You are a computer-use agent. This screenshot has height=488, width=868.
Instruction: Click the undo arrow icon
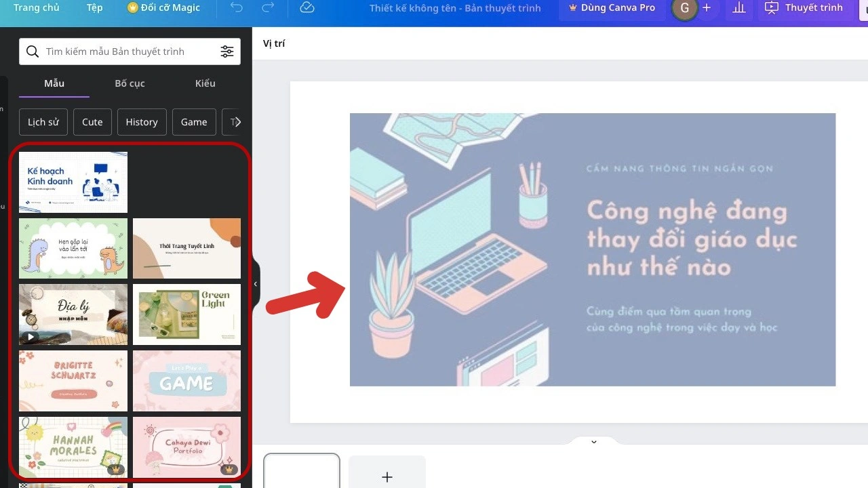[x=236, y=8]
